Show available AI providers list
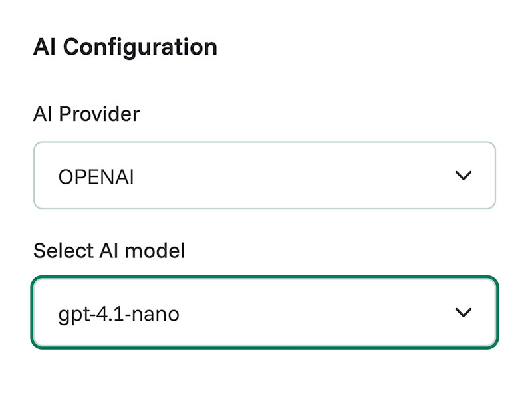Image resolution: width=532 pixels, height=399 pixels. click(264, 176)
